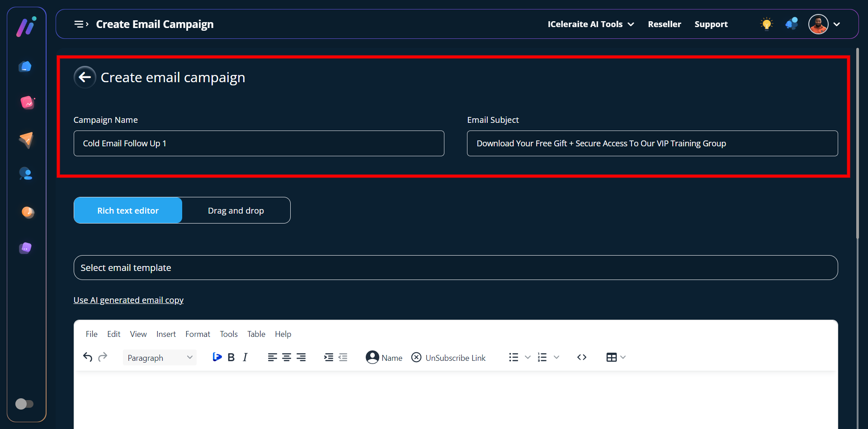Center align text using toolbar icon
The height and width of the screenshot is (429, 868).
tap(287, 358)
